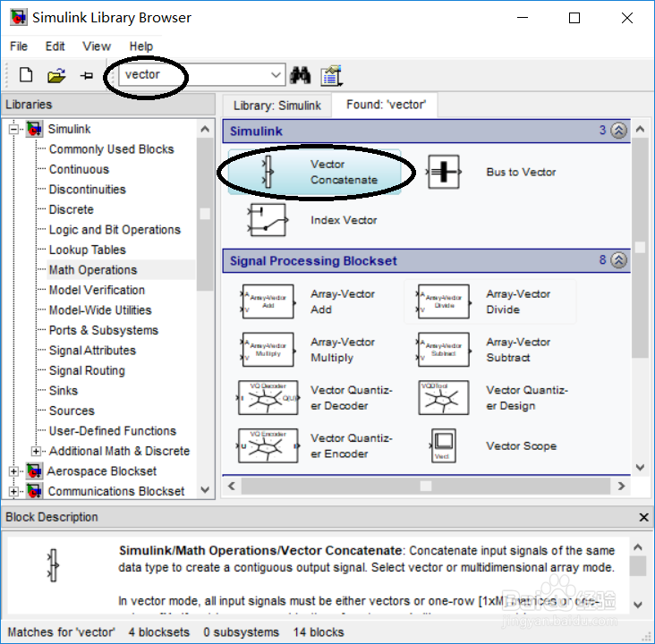Click the Aerospace Blockset tree icon
Viewport: 655px width, 644px height.
[34, 471]
